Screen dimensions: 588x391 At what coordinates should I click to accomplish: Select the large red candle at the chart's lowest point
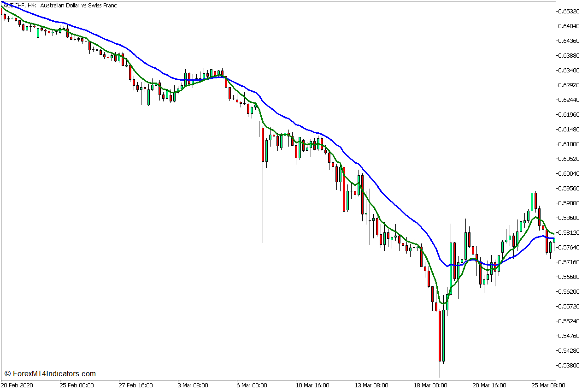[x=440, y=336]
